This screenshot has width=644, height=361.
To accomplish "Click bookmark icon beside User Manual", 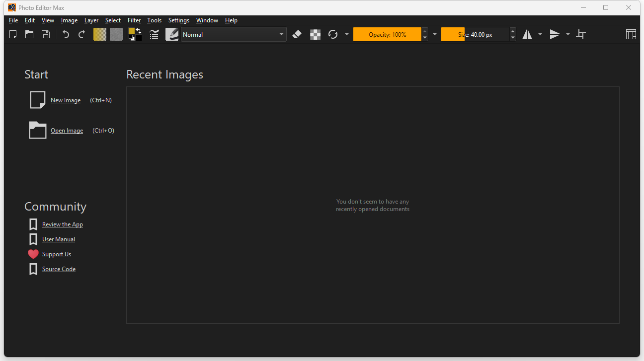I will pos(33,239).
